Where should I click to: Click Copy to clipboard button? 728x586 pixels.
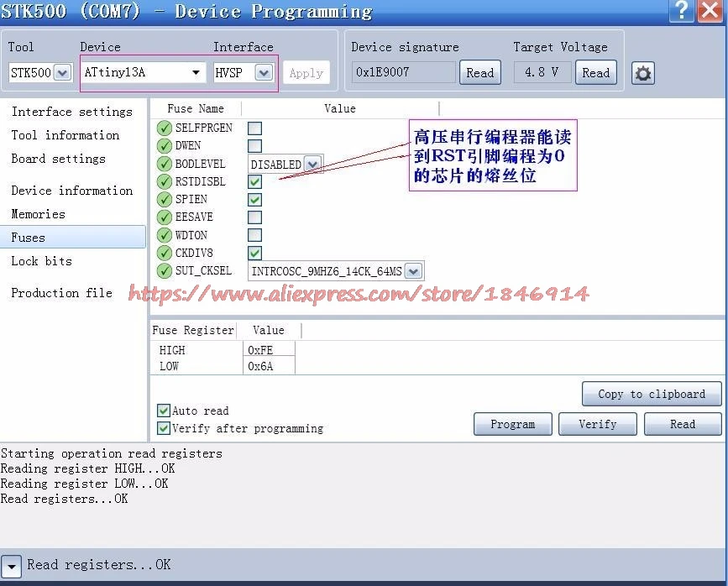(651, 394)
